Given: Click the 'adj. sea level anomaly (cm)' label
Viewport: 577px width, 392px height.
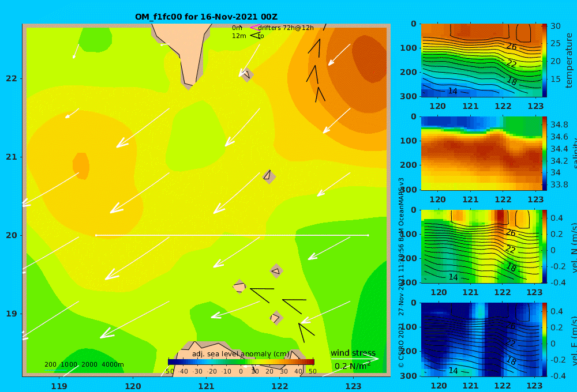Looking at the screenshot, I should tap(241, 354).
